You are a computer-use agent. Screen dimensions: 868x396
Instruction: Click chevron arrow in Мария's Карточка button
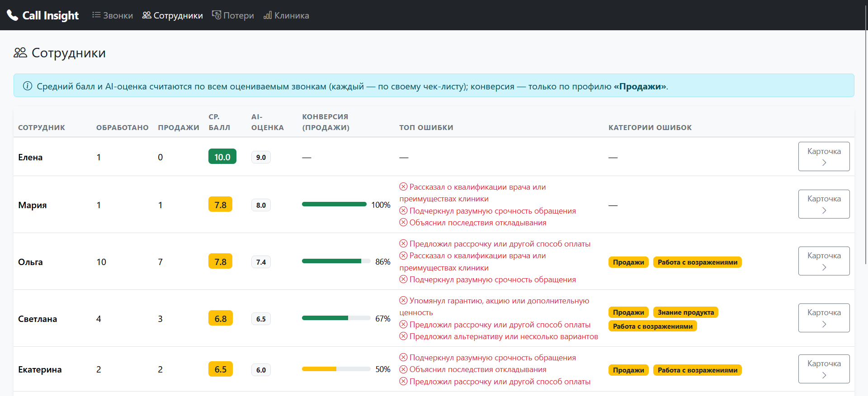(824, 210)
